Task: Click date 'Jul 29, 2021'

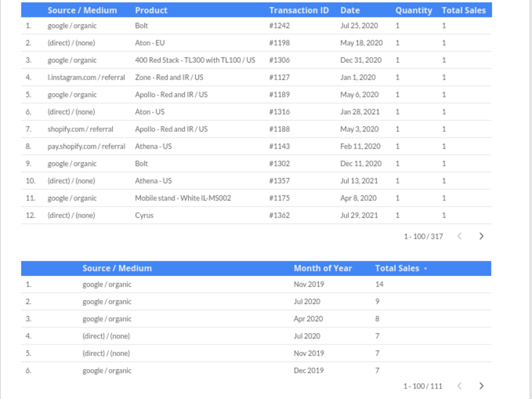Action: (x=359, y=215)
